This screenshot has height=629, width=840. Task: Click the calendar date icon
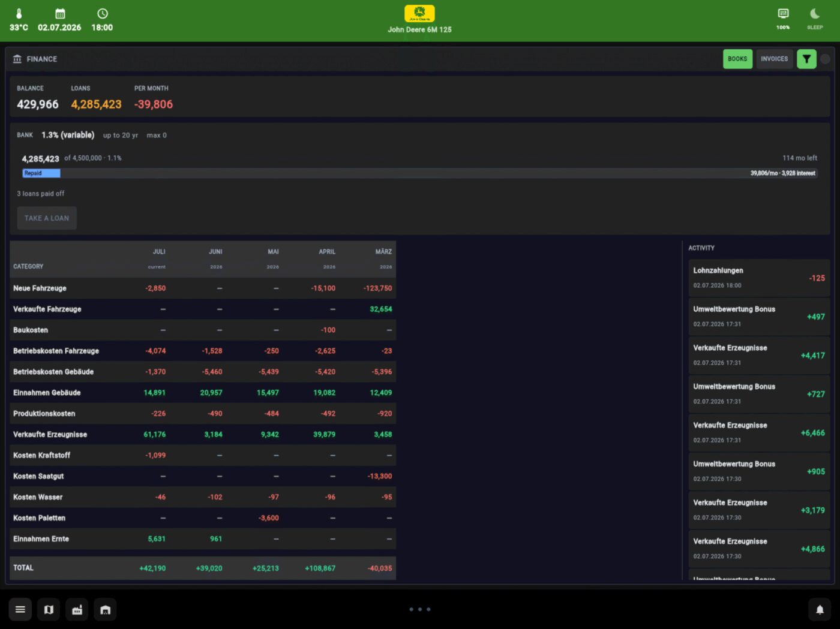tap(60, 13)
